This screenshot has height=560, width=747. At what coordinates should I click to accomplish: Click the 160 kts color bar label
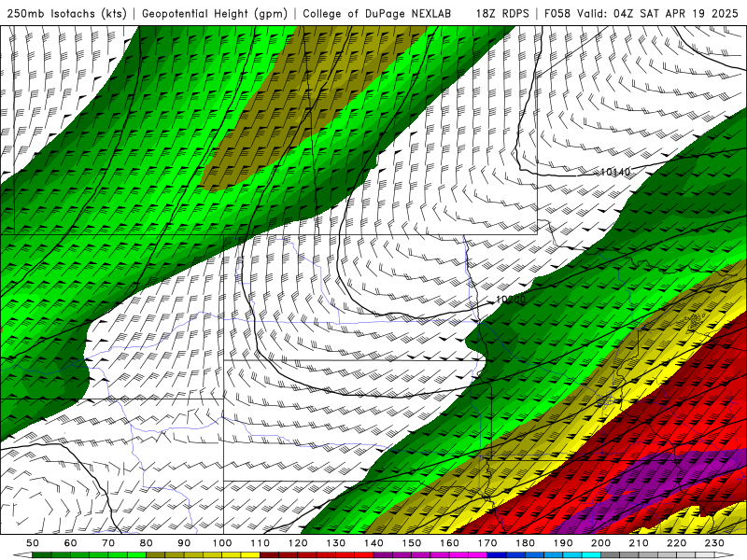tap(449, 543)
